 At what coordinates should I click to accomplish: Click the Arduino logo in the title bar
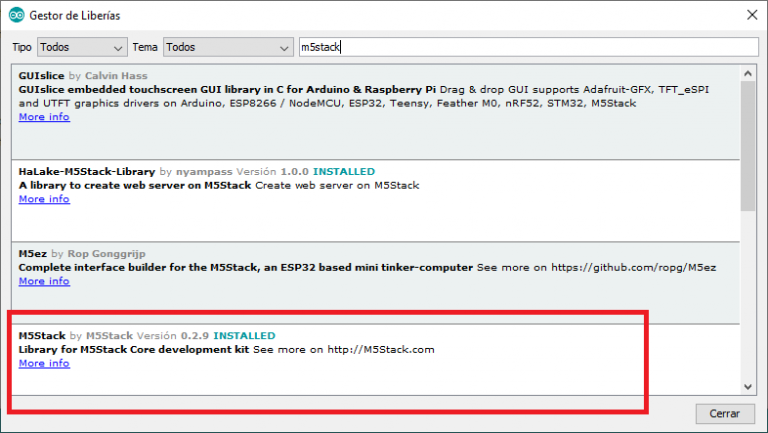(16, 15)
